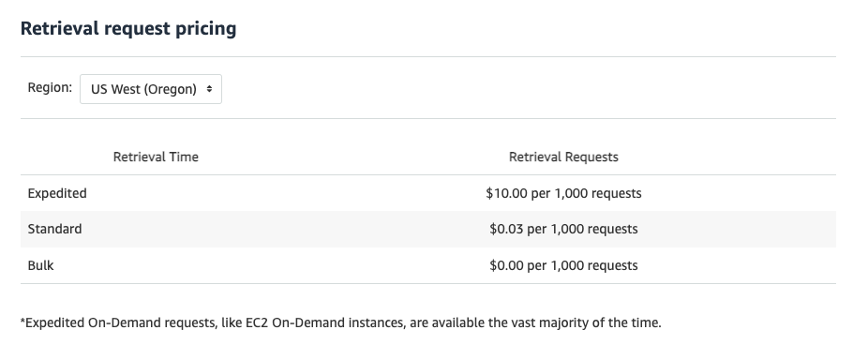The height and width of the screenshot is (360, 868).
Task: Click the Bulk row label
Action: [x=40, y=265]
